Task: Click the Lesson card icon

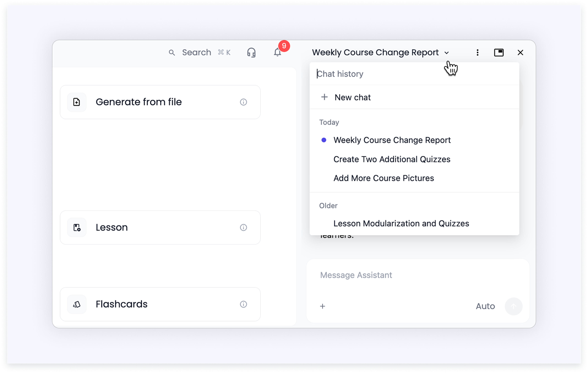Action: tap(77, 227)
